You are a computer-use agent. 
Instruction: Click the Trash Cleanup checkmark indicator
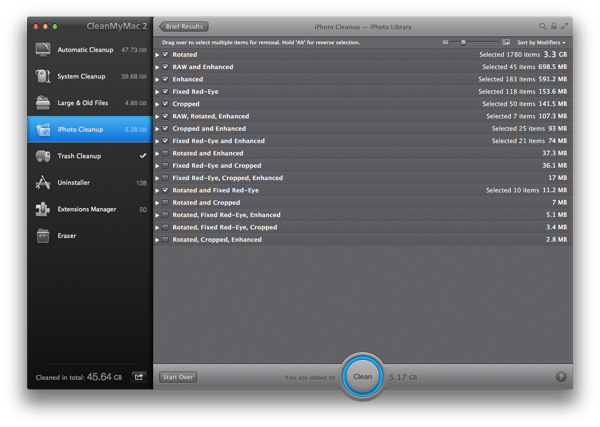click(x=143, y=156)
